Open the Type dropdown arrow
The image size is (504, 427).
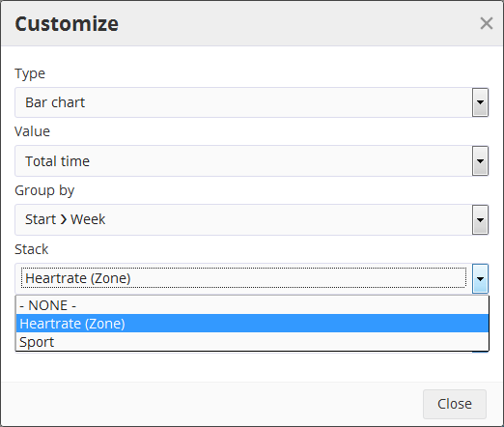click(480, 102)
